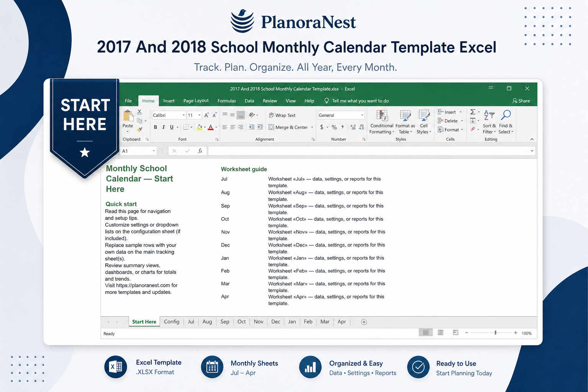
Task: Increase indent in Alignment group
Action: [x=260, y=127]
